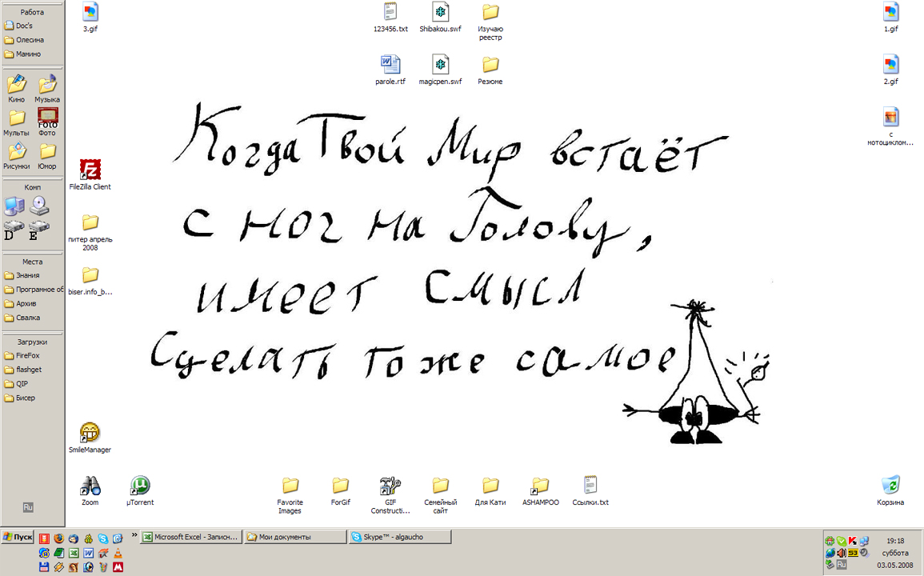The width and height of the screenshot is (924, 576).
Task: Open the GIF Construction shortcut icon
Action: coord(390,486)
